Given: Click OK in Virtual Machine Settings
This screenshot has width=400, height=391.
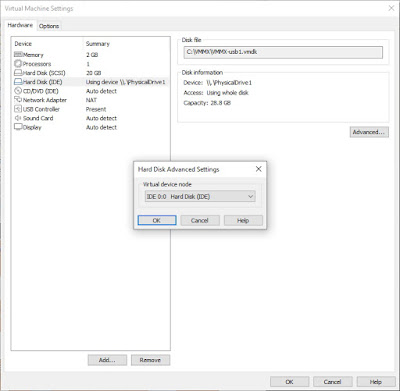Looking at the screenshot, I should [289, 382].
